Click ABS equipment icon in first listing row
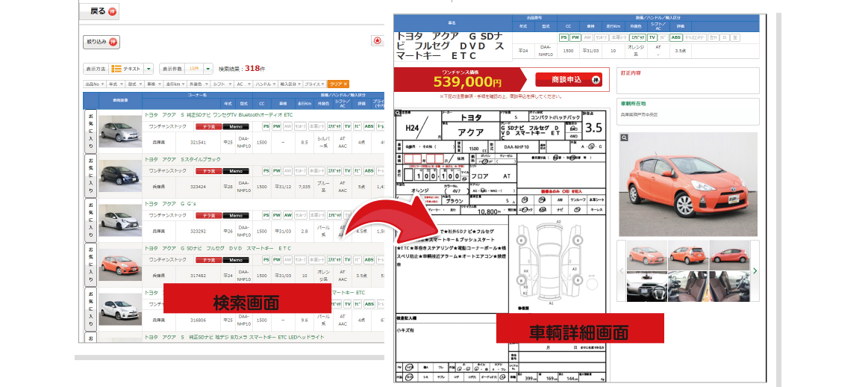Image resolution: width=868 pixels, height=387 pixels. point(369,126)
